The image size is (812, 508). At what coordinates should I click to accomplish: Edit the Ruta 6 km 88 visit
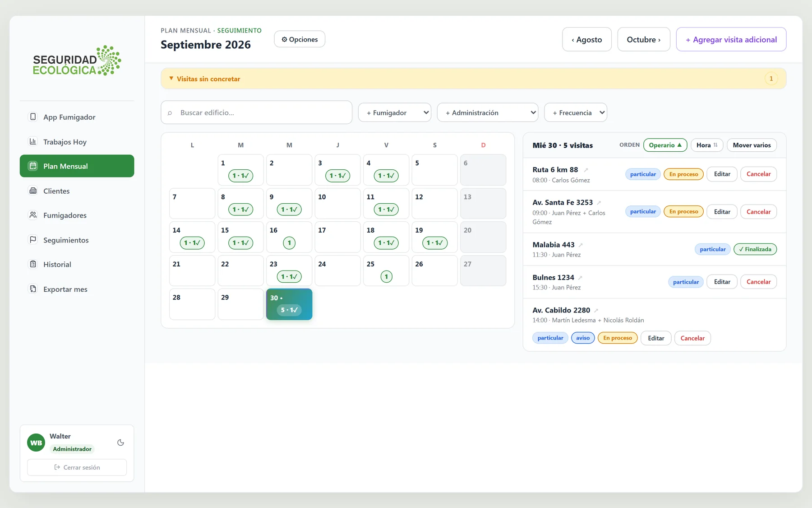click(722, 174)
